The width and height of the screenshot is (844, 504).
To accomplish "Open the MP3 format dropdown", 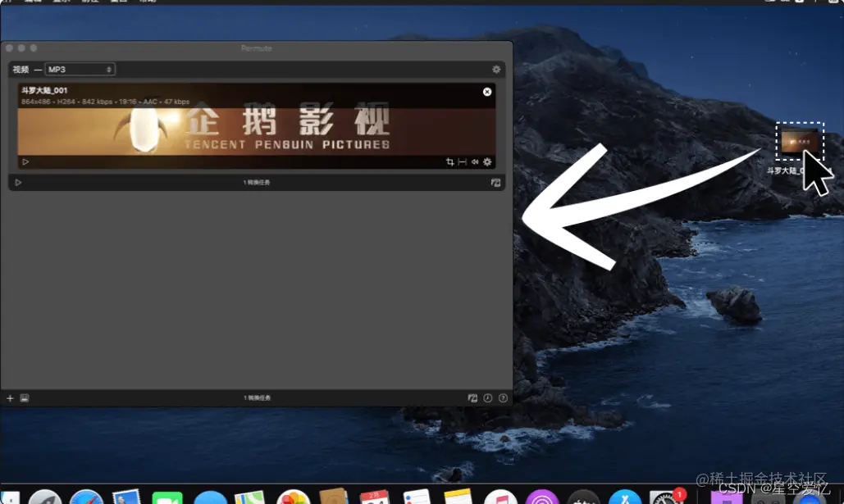I will [x=80, y=70].
